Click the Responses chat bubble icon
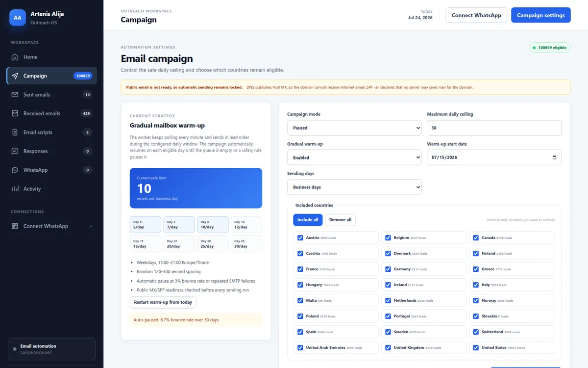The height and width of the screenshot is (368, 588). [15, 151]
